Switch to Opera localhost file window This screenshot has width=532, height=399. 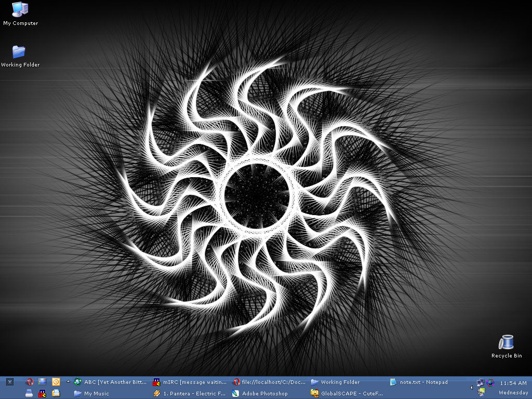(x=270, y=382)
